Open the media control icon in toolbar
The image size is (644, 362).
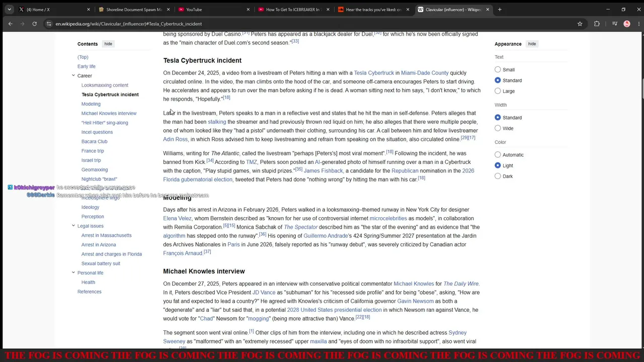(615, 24)
